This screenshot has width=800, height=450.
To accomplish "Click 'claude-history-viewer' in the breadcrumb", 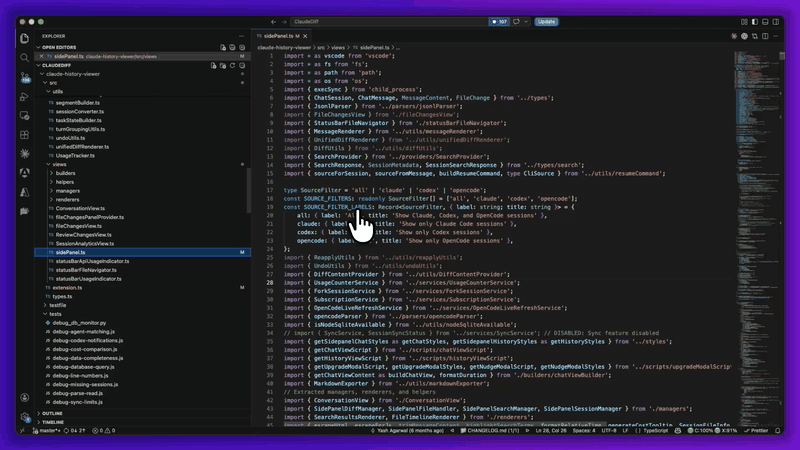I will (x=284, y=47).
